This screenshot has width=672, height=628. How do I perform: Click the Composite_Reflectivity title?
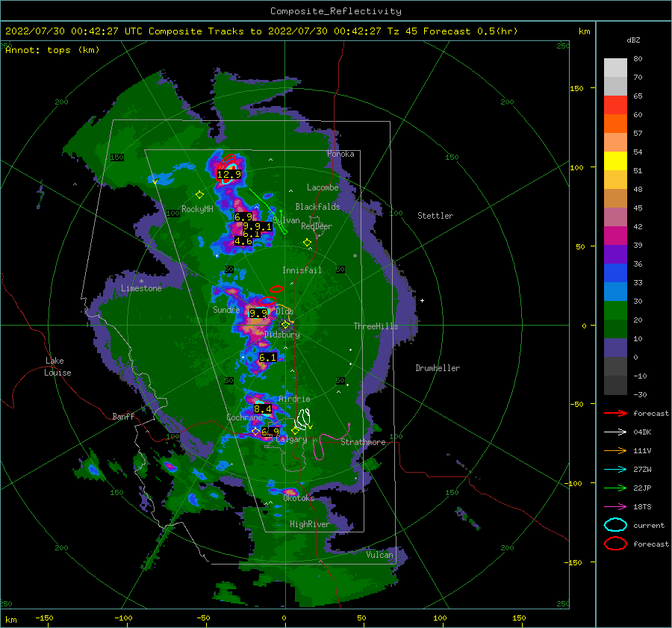tap(336, 11)
